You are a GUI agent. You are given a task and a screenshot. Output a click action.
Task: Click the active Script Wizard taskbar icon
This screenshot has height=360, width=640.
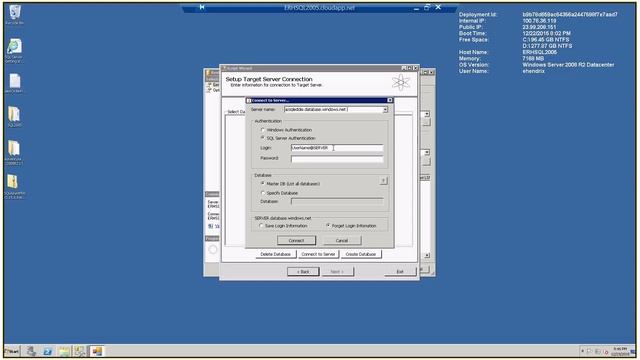[97, 351]
